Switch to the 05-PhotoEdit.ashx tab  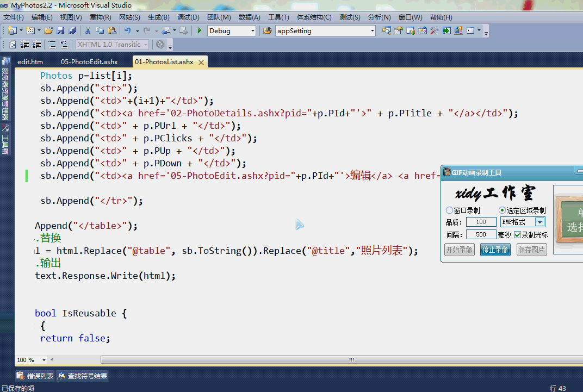(x=89, y=62)
